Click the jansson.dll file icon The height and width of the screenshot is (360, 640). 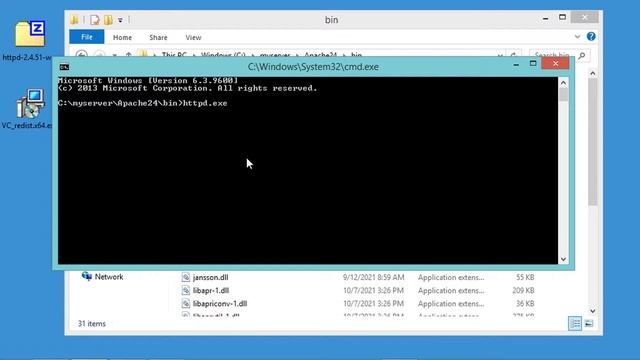tap(186, 278)
